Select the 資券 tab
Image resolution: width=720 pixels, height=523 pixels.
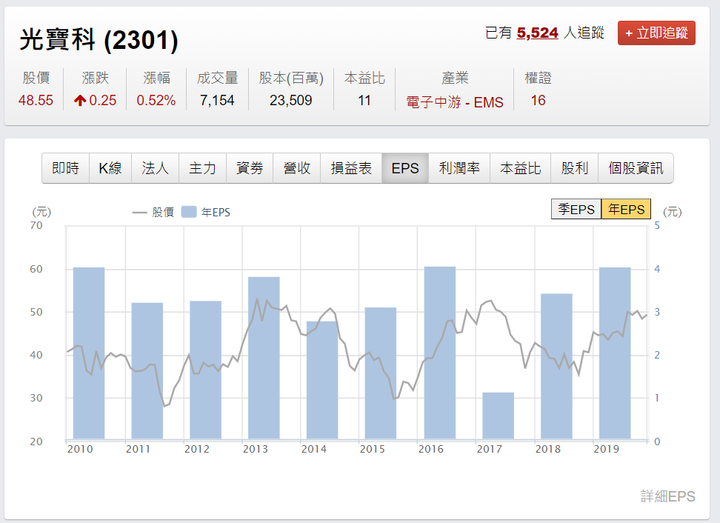coord(250,168)
